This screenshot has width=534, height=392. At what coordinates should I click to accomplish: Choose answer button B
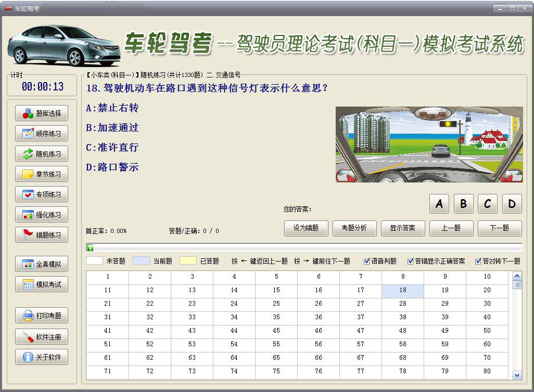click(x=464, y=204)
